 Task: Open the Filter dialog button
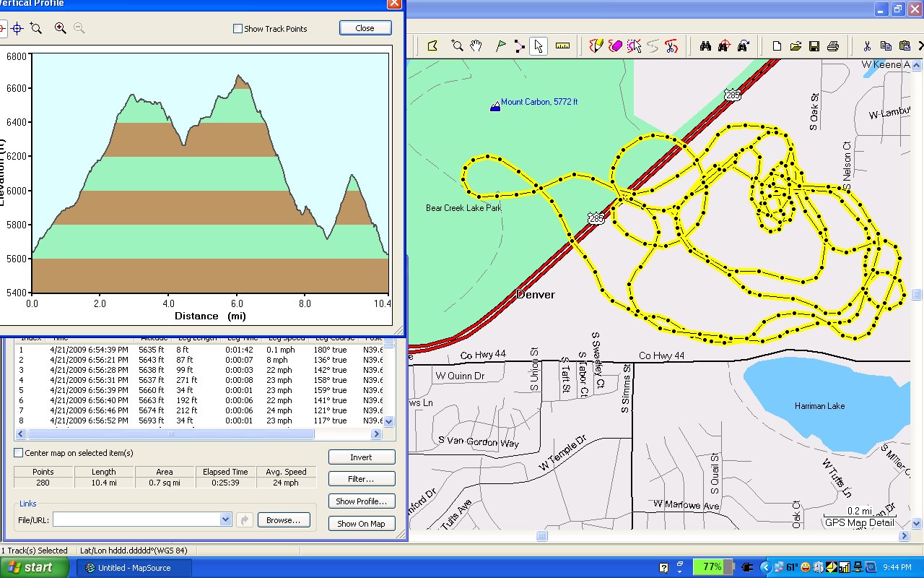click(x=361, y=479)
